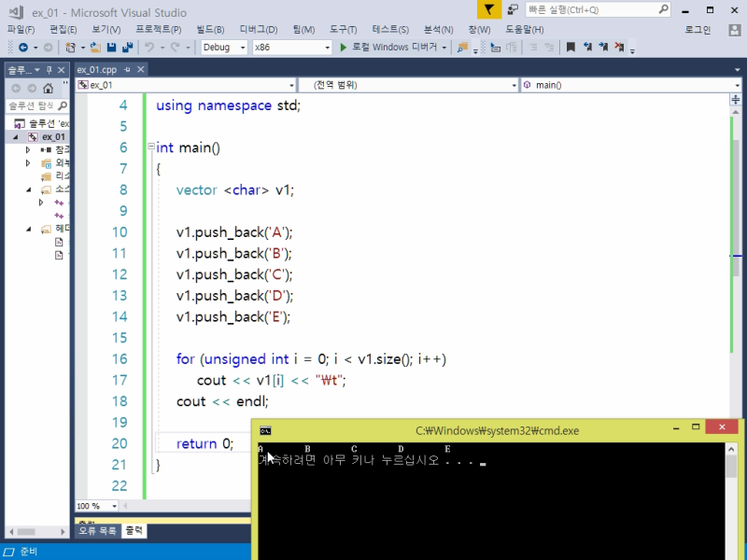This screenshot has height=560, width=747.
Task: Click the Save All toolbar icon
Action: coord(128,48)
